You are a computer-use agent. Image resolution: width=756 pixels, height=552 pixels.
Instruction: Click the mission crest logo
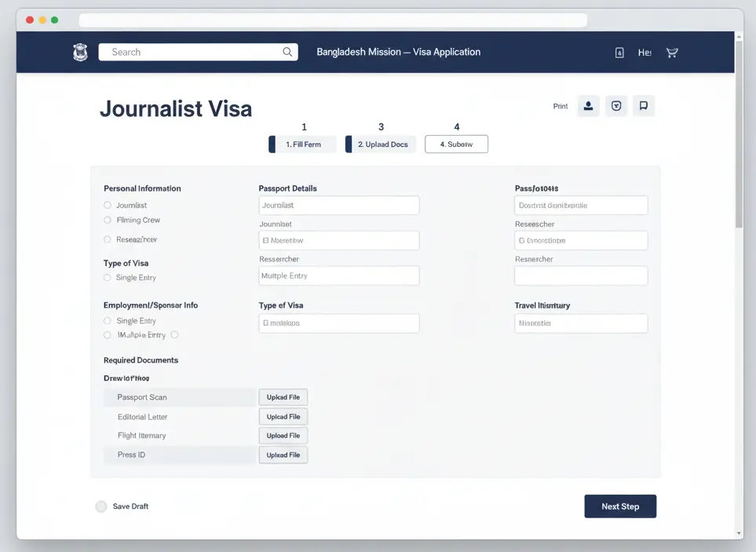[80, 52]
